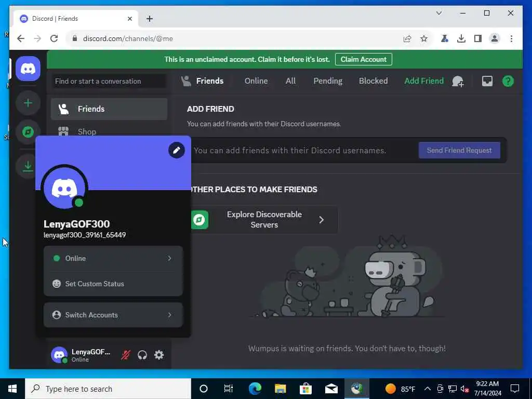This screenshot has width=532, height=399.
Task: Click the Add a Server plus icon
Action: coord(28,103)
